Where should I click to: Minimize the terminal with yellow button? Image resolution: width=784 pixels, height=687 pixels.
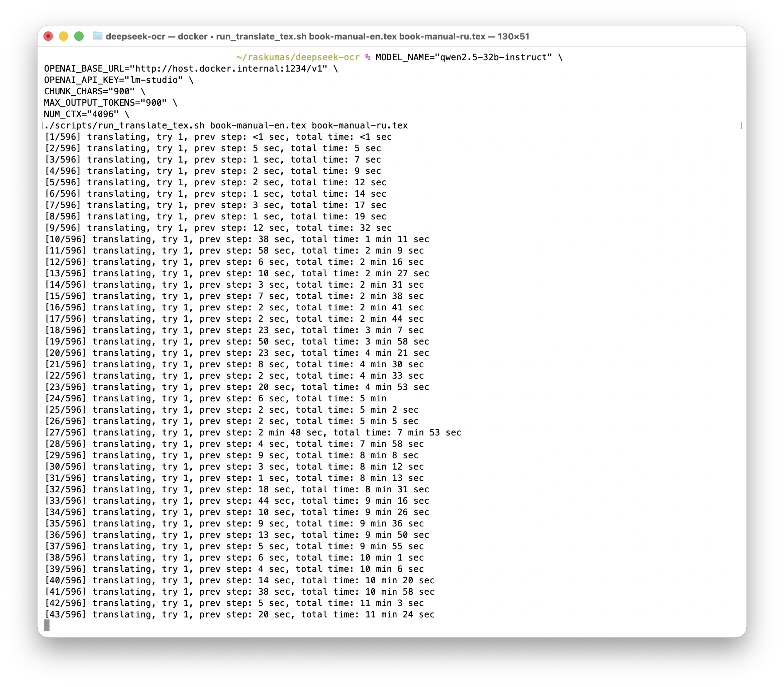click(x=64, y=36)
